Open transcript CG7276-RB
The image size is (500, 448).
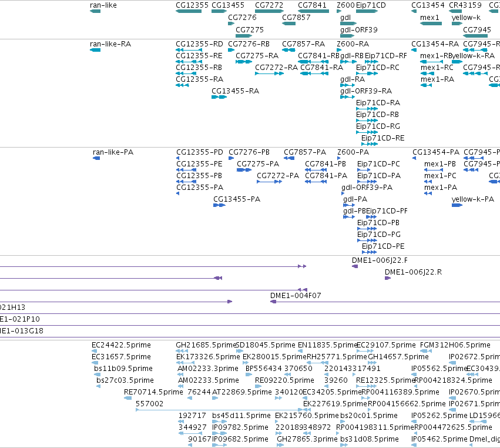(x=249, y=44)
